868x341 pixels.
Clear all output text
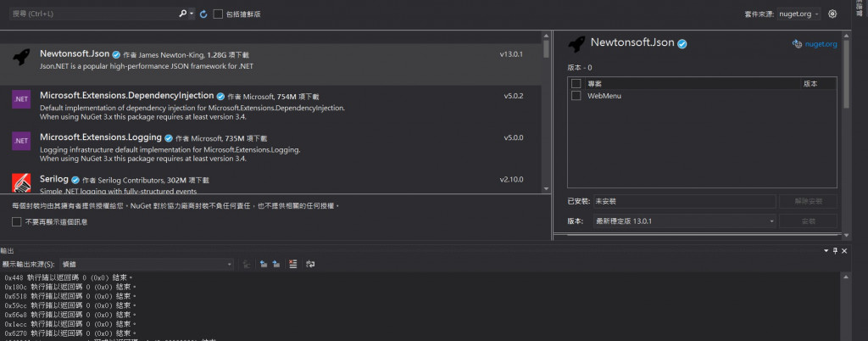(x=292, y=265)
